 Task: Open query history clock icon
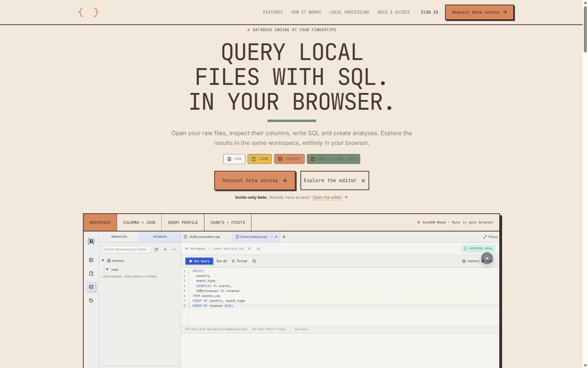[x=91, y=301]
